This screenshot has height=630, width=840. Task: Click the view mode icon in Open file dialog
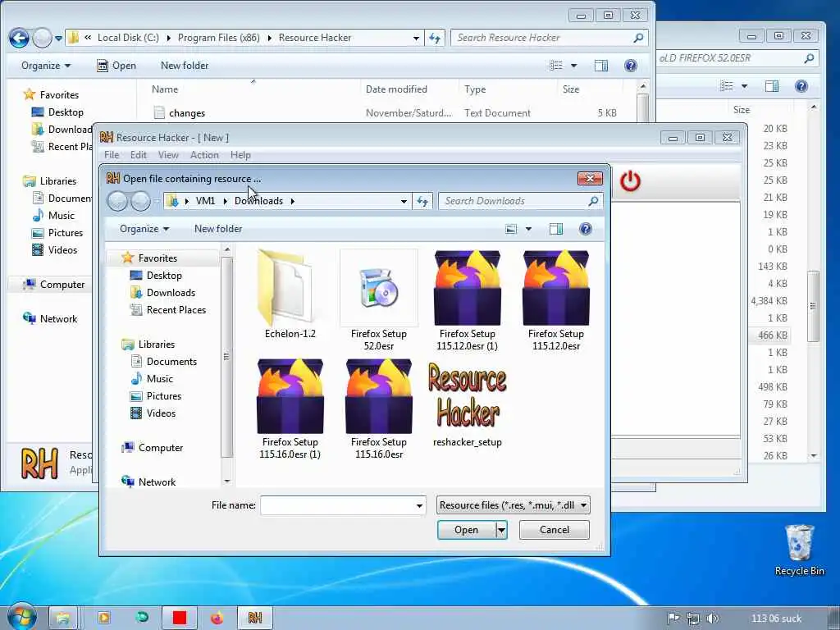pyautogui.click(x=511, y=230)
